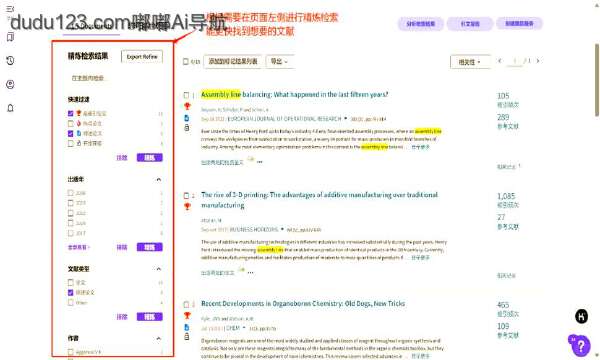This screenshot has width=600, height=360.
Task: Open the export dropdown above results
Action: click(280, 62)
